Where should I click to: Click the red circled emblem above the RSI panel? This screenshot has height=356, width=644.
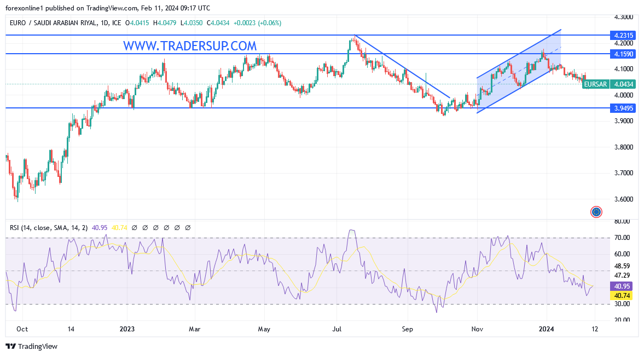pyautogui.click(x=596, y=212)
